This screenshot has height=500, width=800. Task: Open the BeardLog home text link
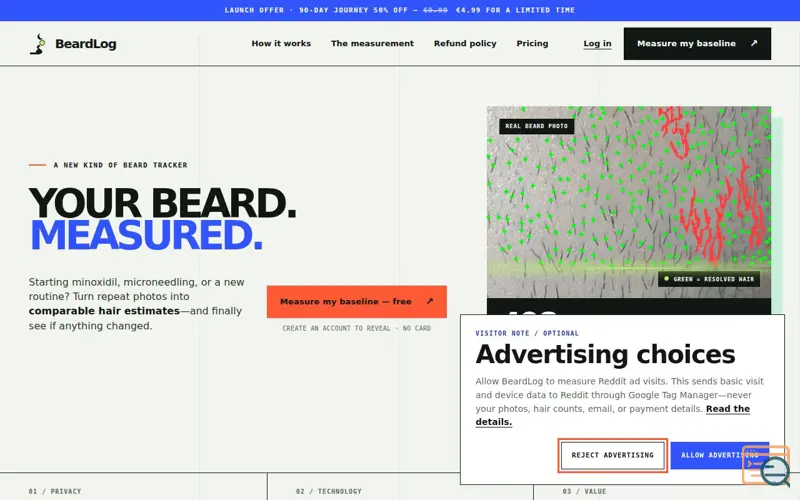[86, 44]
